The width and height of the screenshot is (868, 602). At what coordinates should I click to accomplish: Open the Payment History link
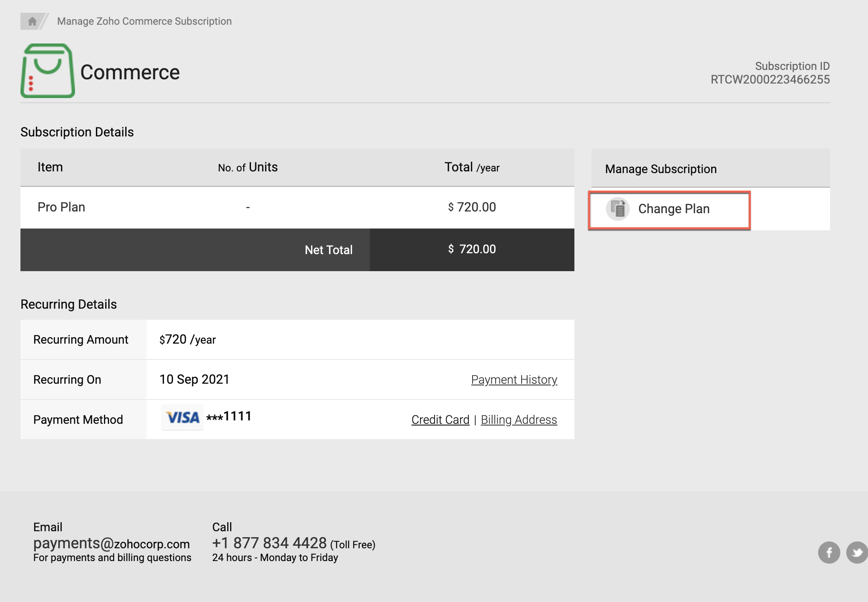click(514, 379)
